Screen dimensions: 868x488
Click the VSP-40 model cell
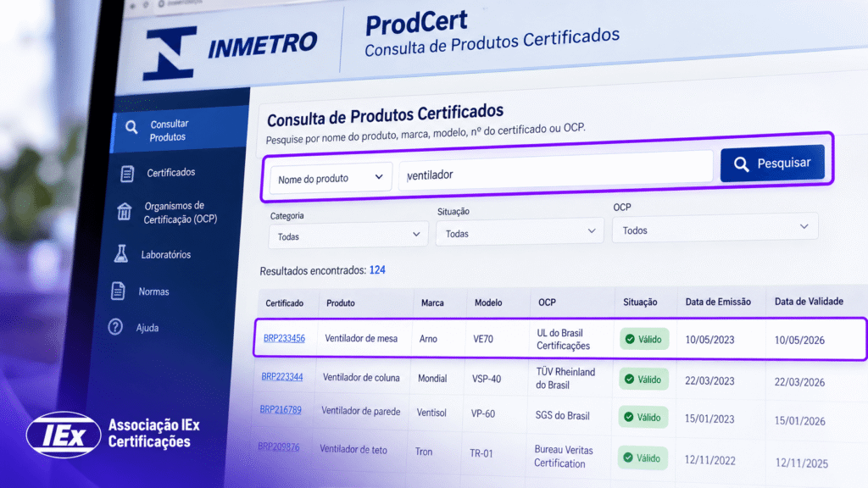tap(486, 379)
